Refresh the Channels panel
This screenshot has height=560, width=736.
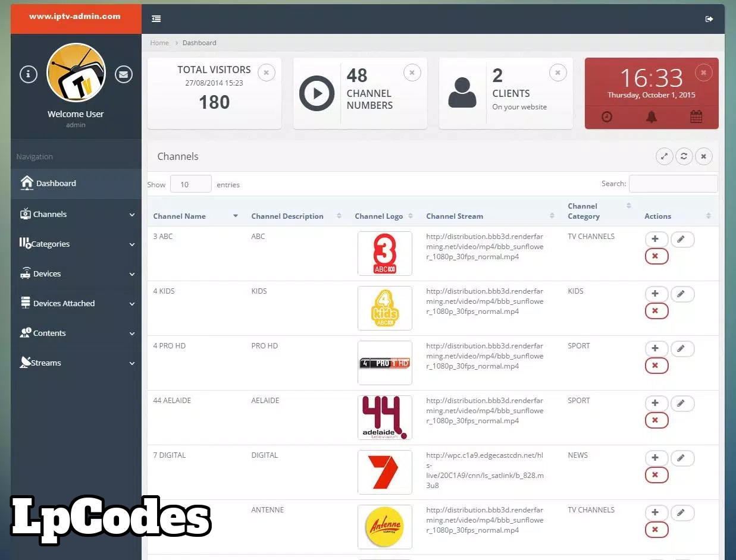tap(684, 156)
